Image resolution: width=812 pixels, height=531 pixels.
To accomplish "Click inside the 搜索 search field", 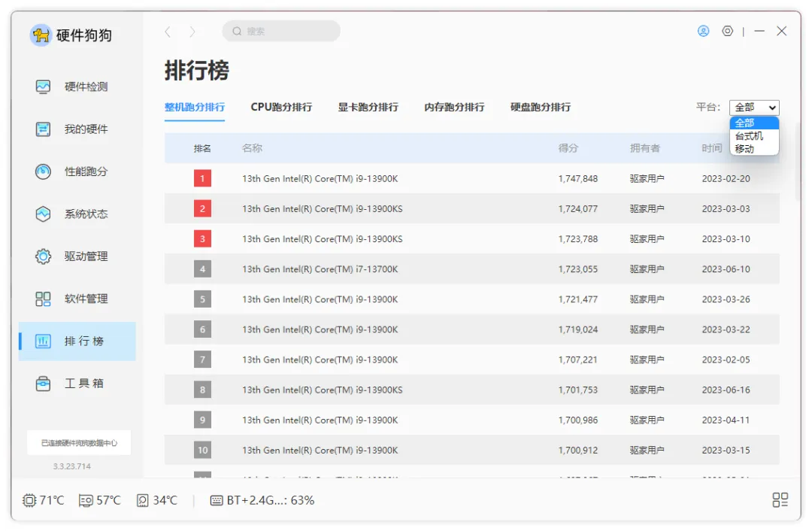I will (x=282, y=31).
